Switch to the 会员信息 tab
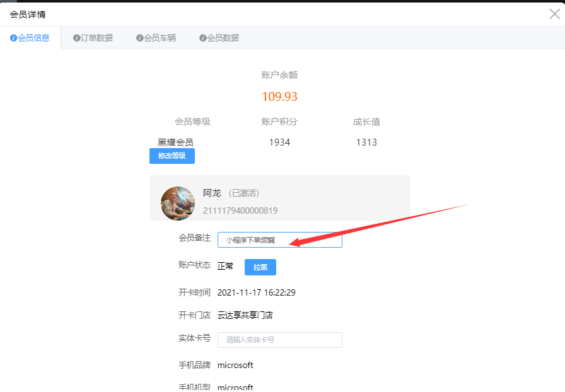 [x=30, y=38]
